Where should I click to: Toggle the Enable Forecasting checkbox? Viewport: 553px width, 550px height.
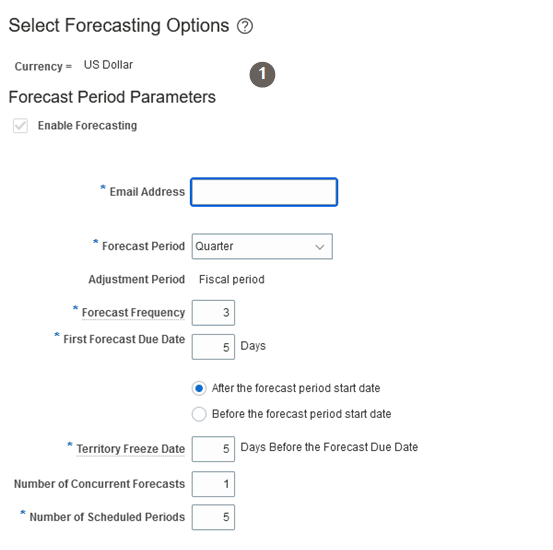(20, 126)
